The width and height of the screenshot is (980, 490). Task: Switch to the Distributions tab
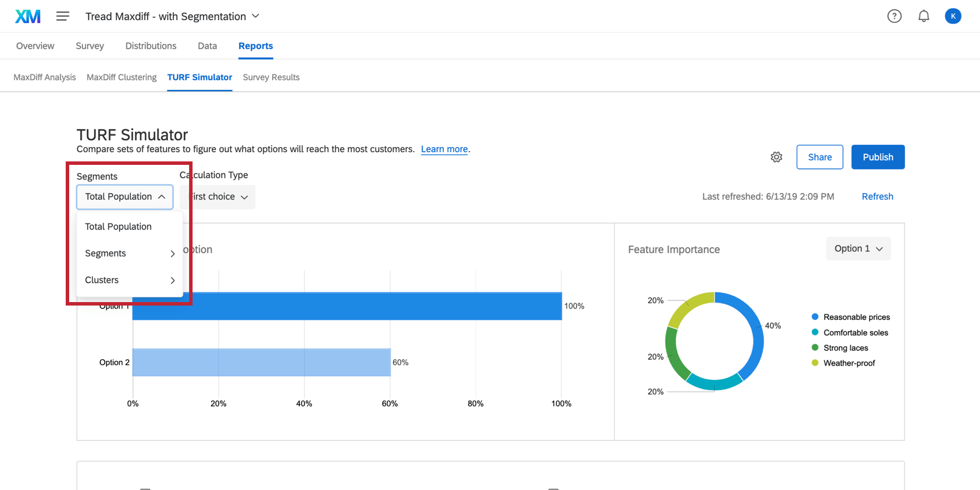[x=151, y=46]
